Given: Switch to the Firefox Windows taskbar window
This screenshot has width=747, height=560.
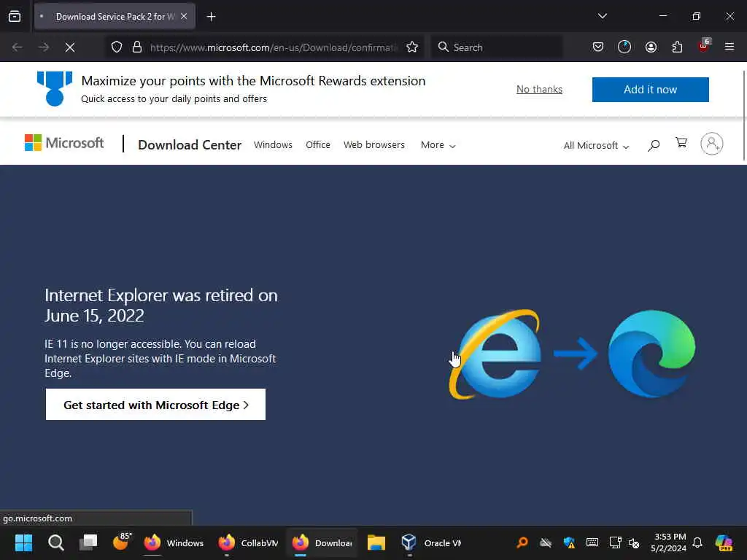Looking at the screenshot, I should tap(174, 542).
